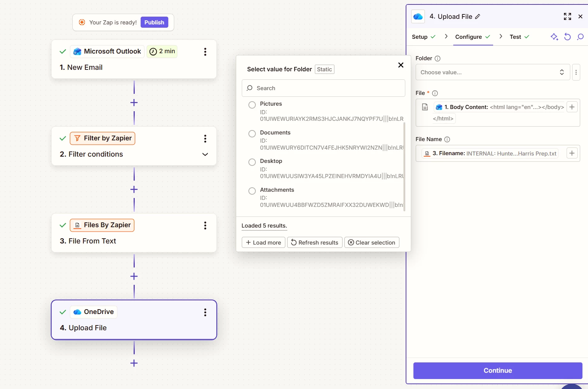Click the Static mode tag

click(x=324, y=69)
